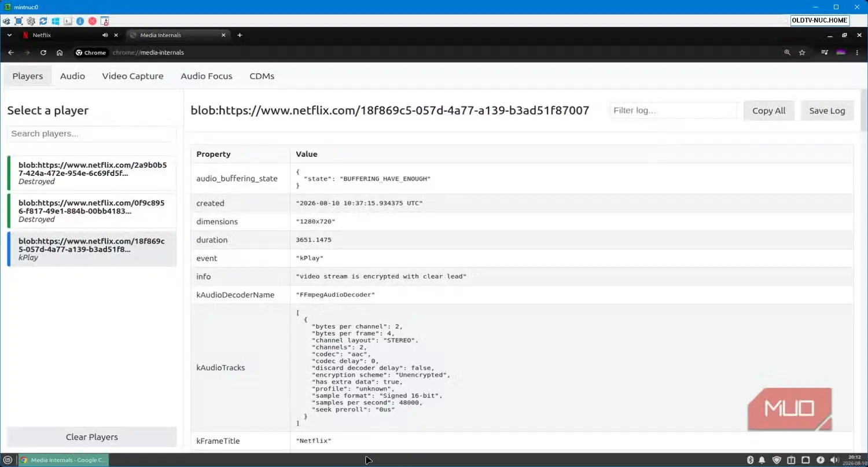Click the created property cell
This screenshot has width=868, height=467.
[x=240, y=203]
